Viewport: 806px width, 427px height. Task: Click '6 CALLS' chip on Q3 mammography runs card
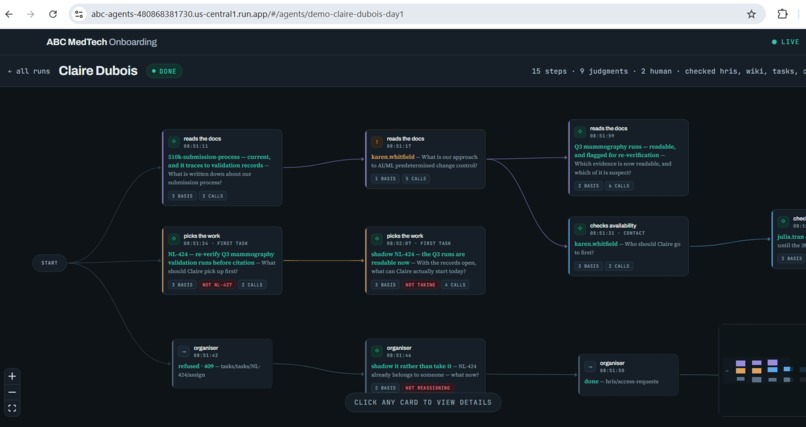tap(618, 185)
